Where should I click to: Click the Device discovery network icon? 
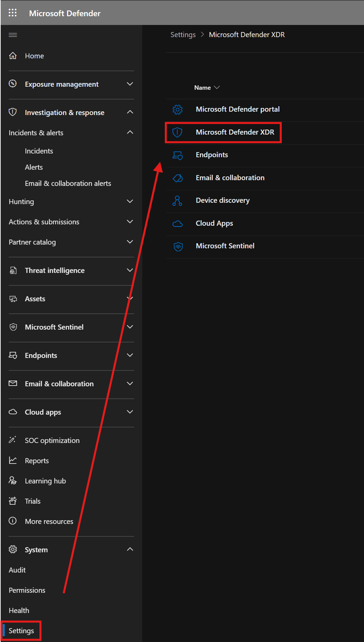tap(177, 200)
